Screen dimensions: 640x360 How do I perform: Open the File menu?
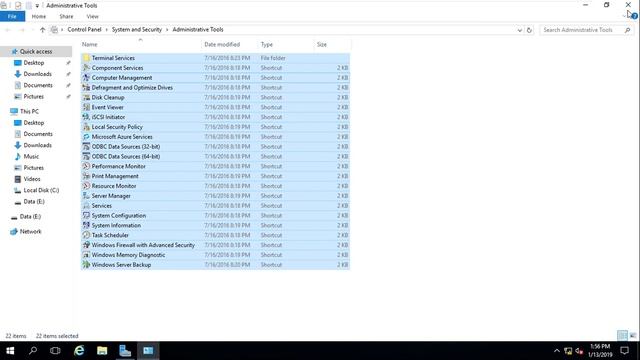click(x=12, y=16)
